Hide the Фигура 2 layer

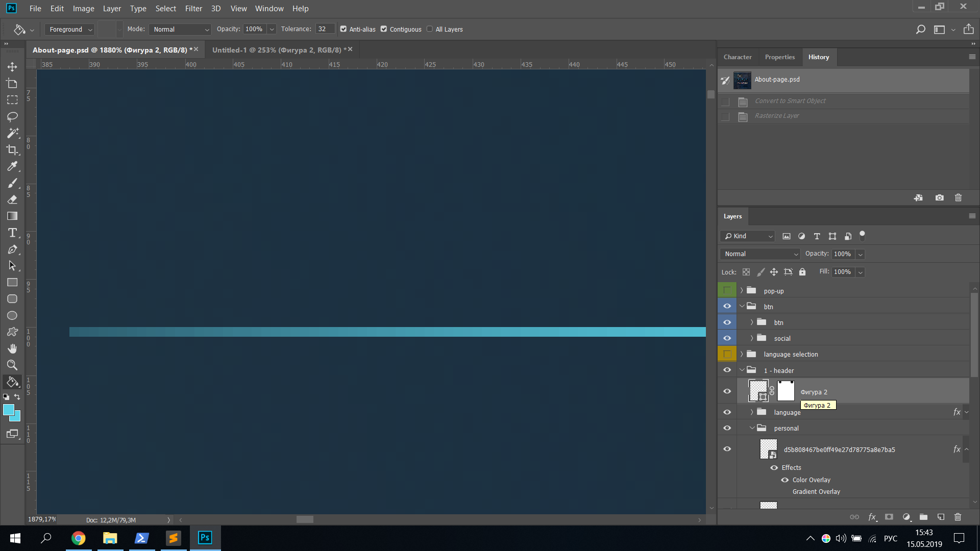pos(727,391)
